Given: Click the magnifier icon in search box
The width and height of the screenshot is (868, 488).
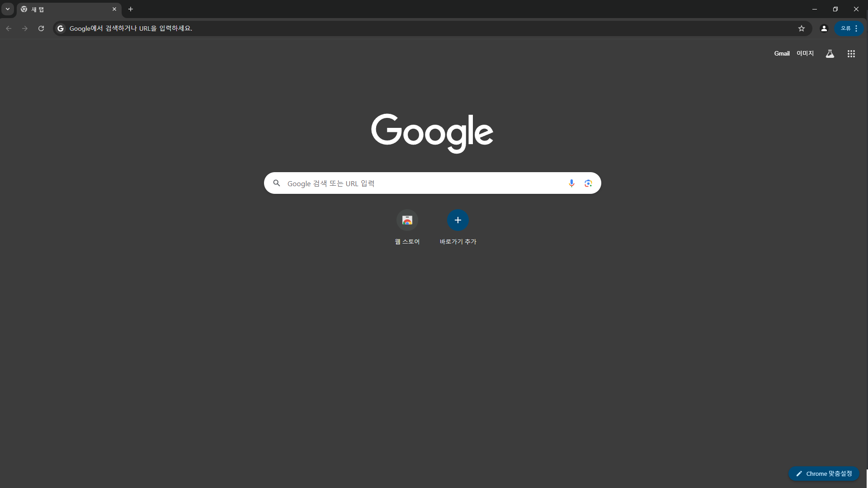Looking at the screenshot, I should [x=277, y=183].
